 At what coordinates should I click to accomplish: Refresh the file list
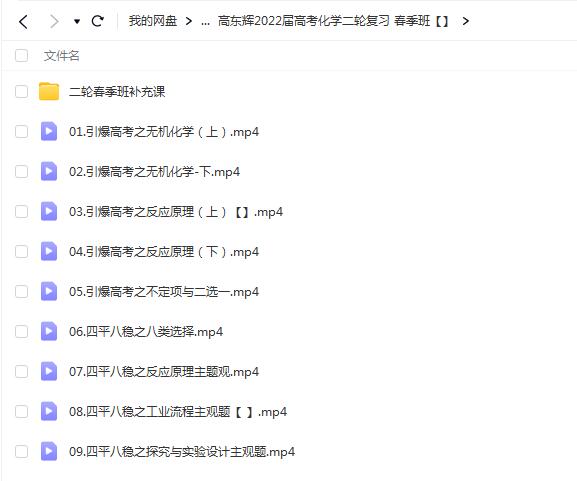[x=98, y=21]
